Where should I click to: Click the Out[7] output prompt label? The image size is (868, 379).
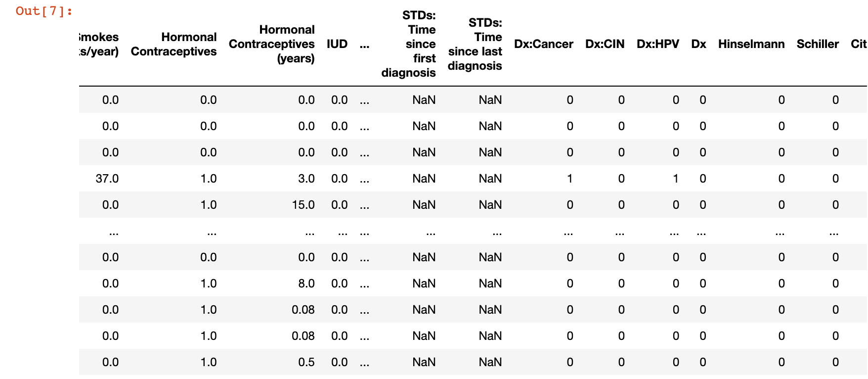44,11
